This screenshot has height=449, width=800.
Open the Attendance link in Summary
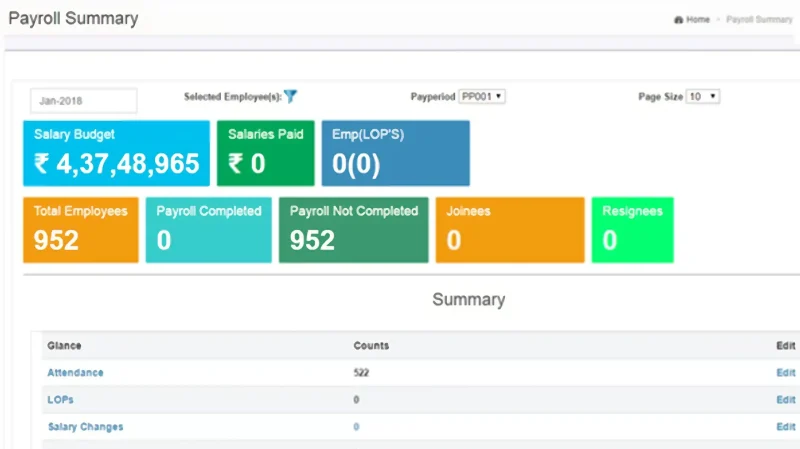[76, 372]
